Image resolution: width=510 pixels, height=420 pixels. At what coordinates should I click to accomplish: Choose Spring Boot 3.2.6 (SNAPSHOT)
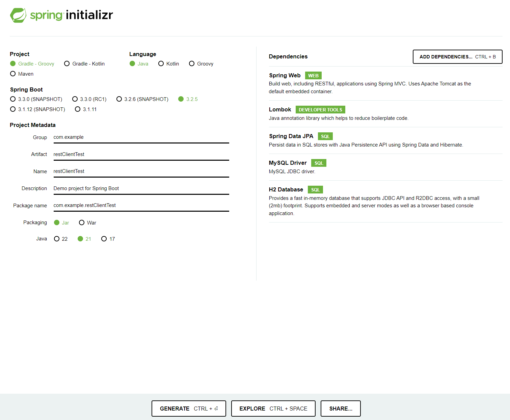coord(142,99)
